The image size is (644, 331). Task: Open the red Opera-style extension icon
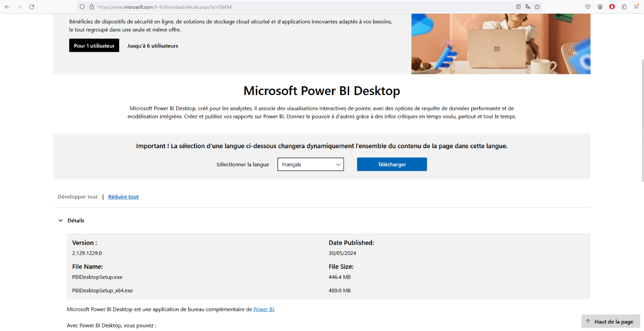pos(612,7)
